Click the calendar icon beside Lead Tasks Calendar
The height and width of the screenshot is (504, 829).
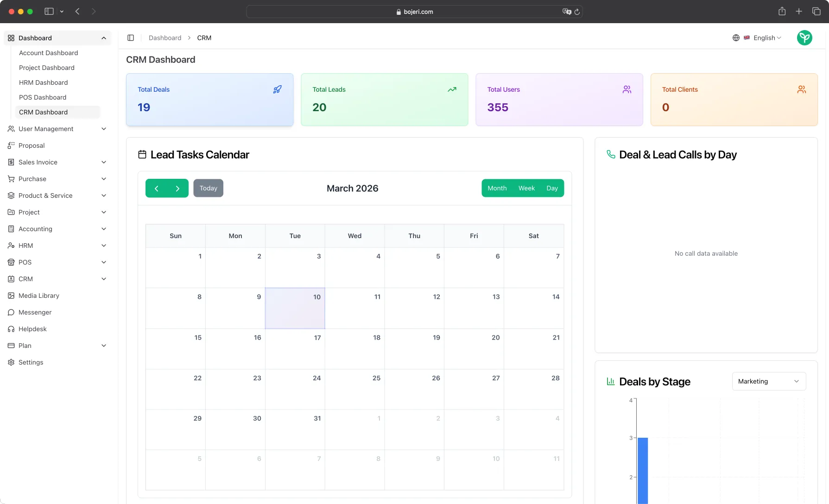coord(142,154)
